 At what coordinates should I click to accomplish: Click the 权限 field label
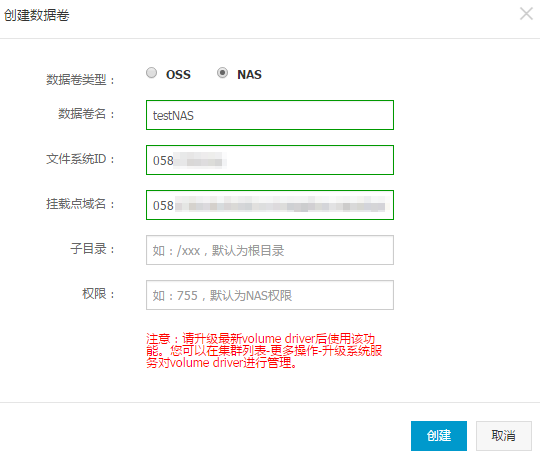[x=98, y=294]
